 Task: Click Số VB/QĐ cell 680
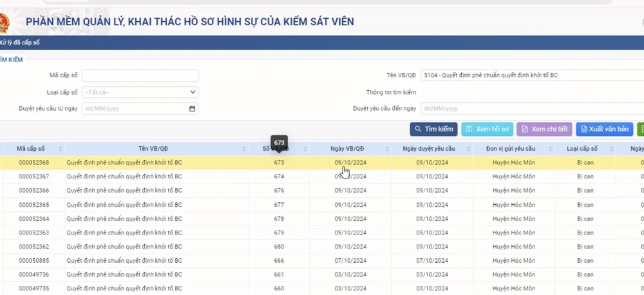[279, 247]
